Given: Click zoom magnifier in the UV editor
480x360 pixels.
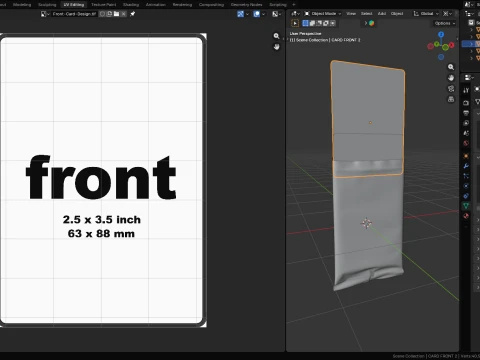Looking at the screenshot, I should point(276,36).
